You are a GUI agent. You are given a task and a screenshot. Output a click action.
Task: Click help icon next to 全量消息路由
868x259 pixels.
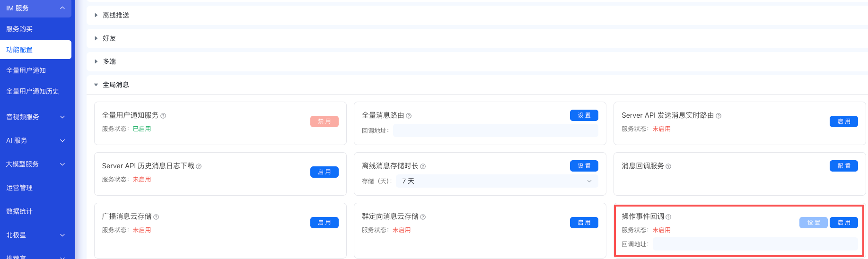tap(409, 116)
